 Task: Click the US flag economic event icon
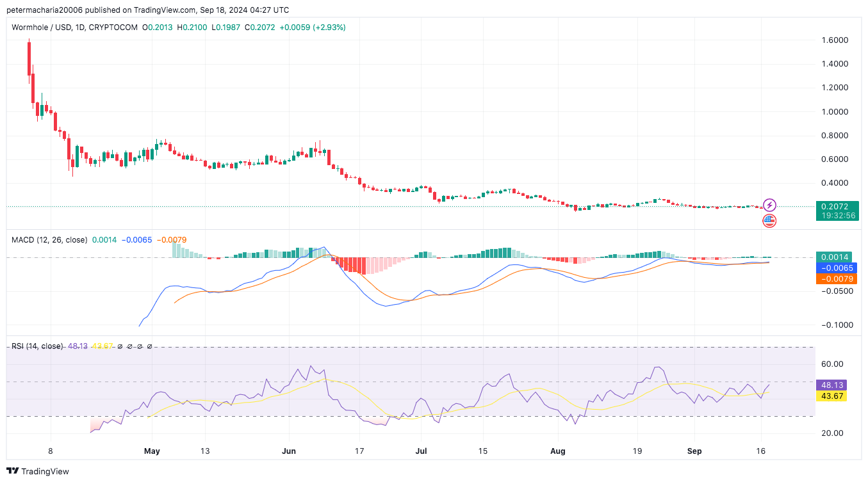coord(769,221)
